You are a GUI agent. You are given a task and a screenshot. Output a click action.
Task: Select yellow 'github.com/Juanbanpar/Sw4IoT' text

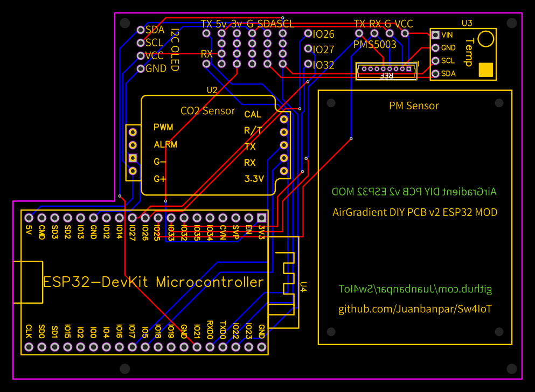[x=415, y=309]
